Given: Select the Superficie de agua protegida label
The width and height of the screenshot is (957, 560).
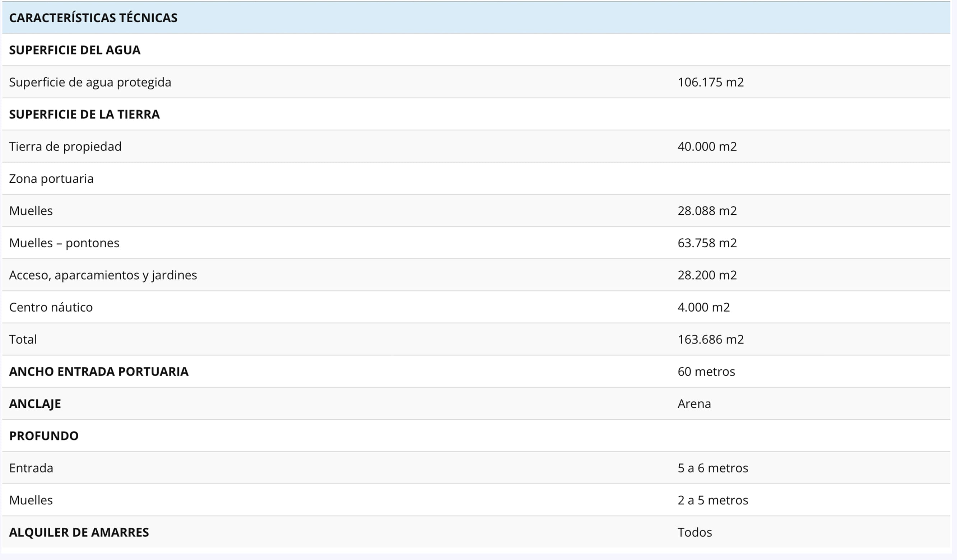Looking at the screenshot, I should (x=90, y=83).
